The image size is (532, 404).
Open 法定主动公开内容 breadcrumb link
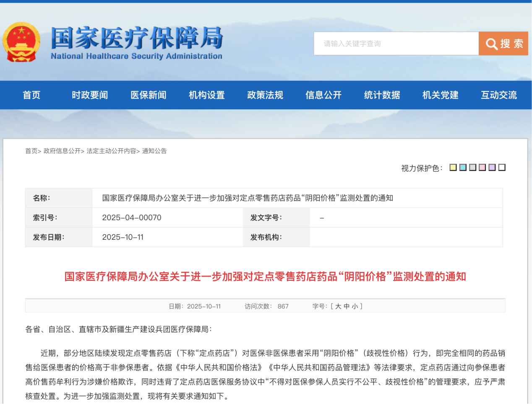click(x=111, y=151)
